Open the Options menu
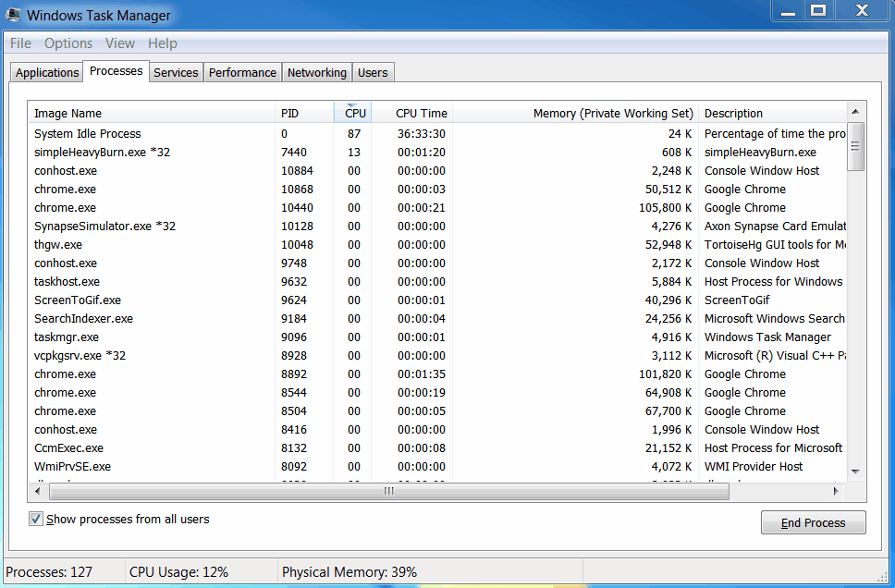This screenshot has width=895, height=588. click(67, 43)
